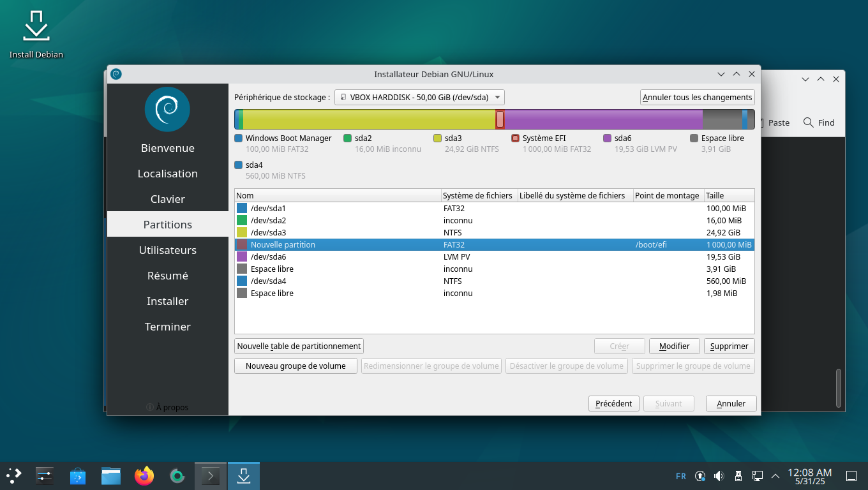Select the purple sda6 segment in disk bar
This screenshot has height=490, width=868.
603,119
